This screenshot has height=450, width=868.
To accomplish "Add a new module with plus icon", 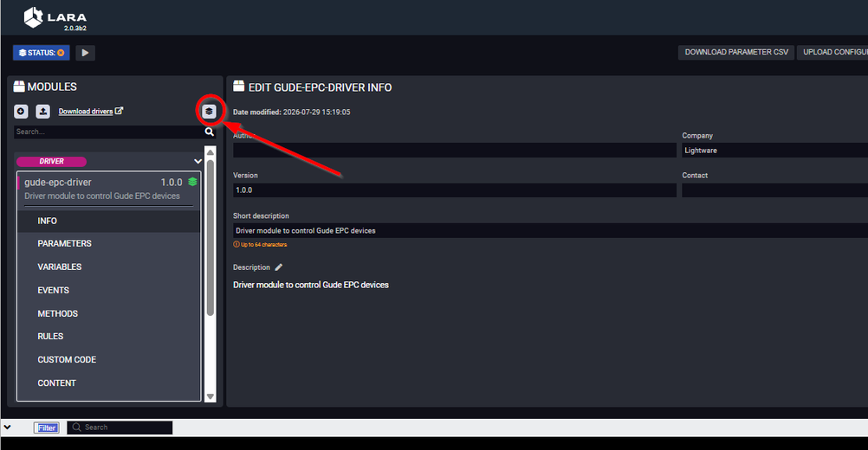I will pos(21,111).
